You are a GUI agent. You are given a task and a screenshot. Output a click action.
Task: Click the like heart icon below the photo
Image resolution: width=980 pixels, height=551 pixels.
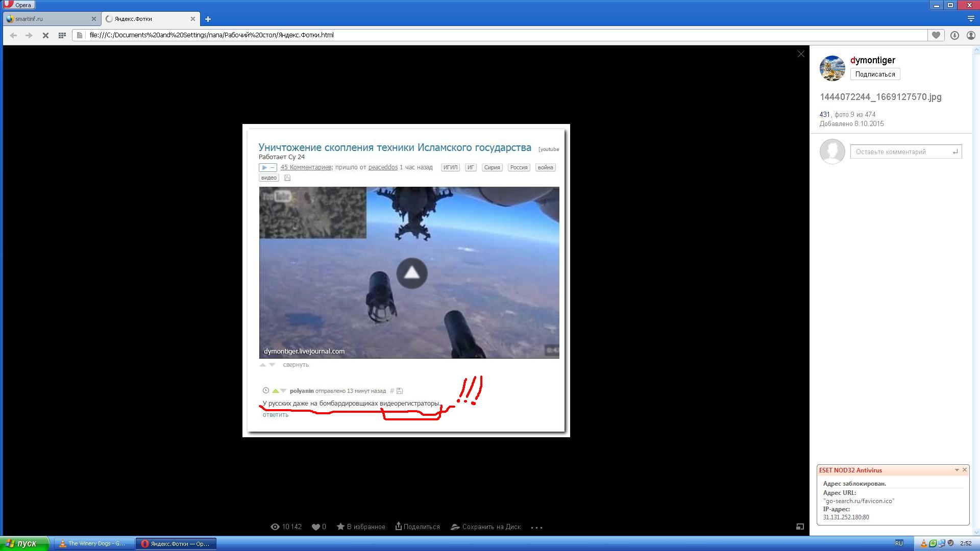(316, 527)
